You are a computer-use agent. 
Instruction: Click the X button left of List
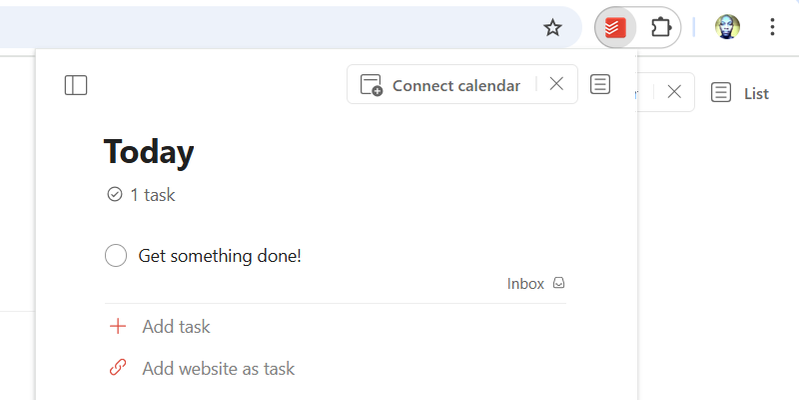(674, 92)
